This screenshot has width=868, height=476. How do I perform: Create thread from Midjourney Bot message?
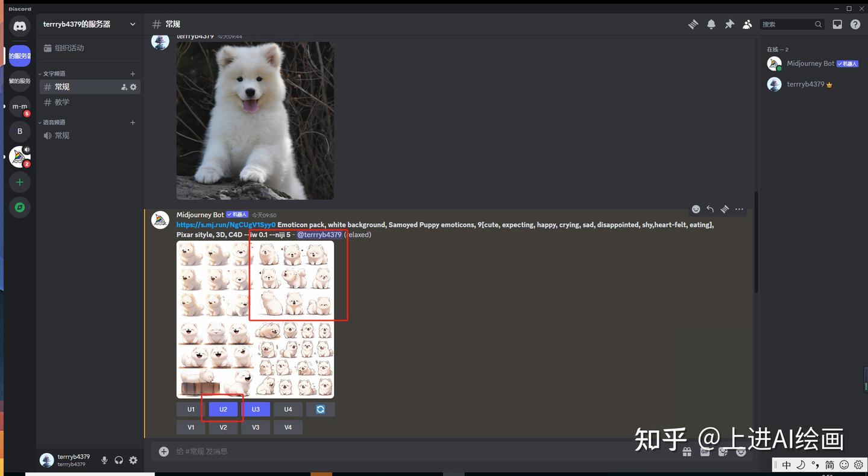[x=725, y=209]
